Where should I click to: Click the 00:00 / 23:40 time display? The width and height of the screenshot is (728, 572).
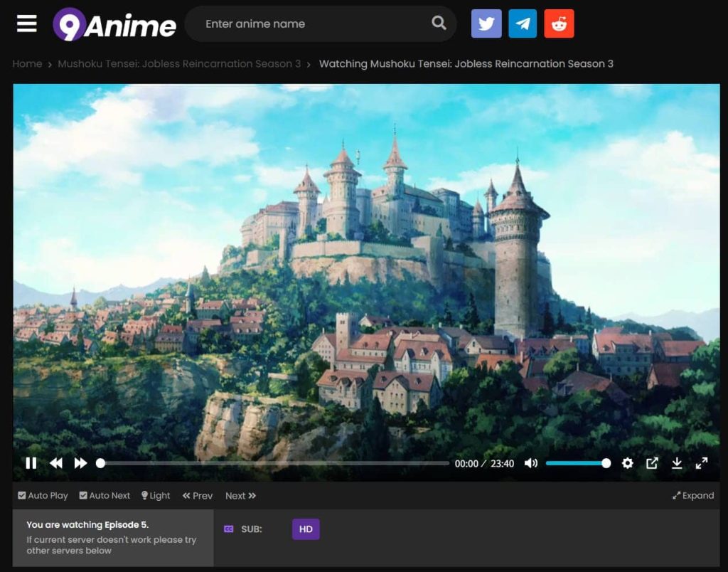point(484,464)
